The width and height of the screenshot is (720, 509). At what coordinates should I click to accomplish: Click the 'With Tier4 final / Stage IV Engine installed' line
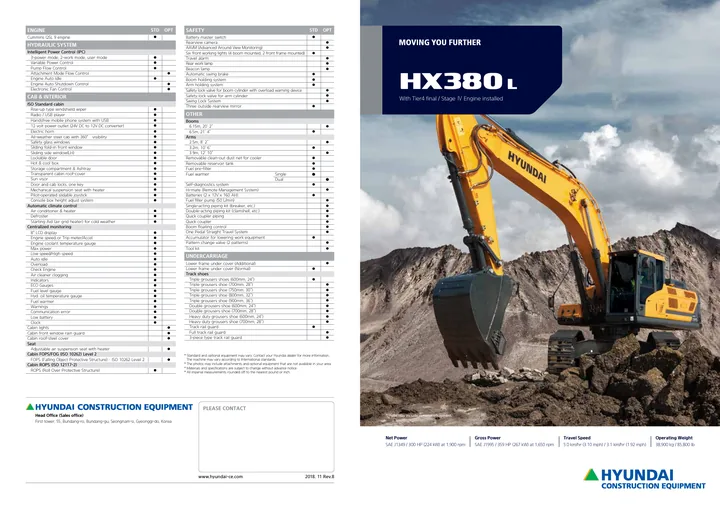tap(451, 98)
